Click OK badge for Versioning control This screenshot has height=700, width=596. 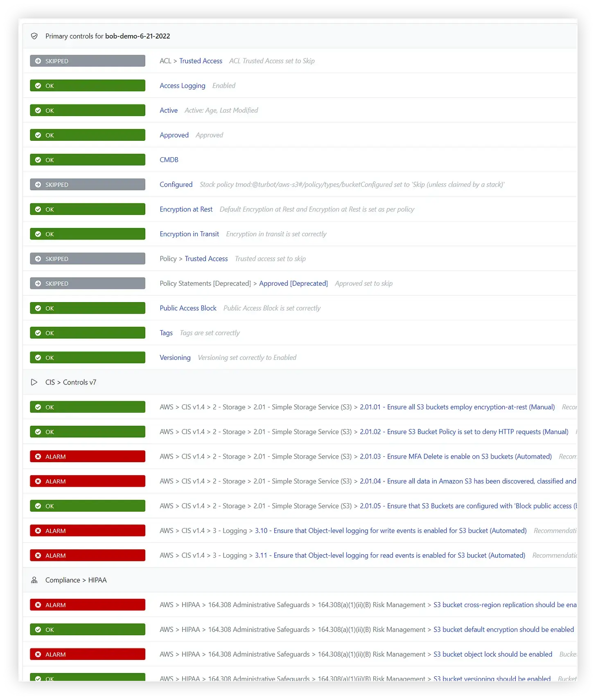click(x=88, y=358)
